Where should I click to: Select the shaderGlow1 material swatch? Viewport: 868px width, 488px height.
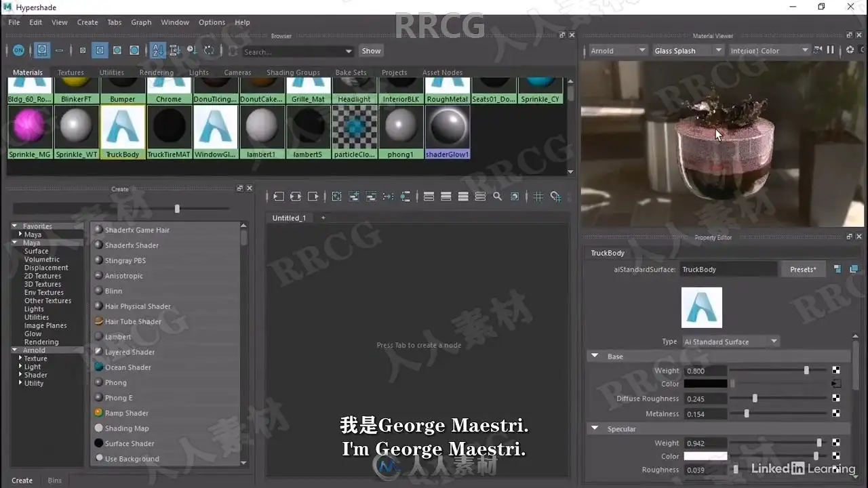tap(447, 132)
